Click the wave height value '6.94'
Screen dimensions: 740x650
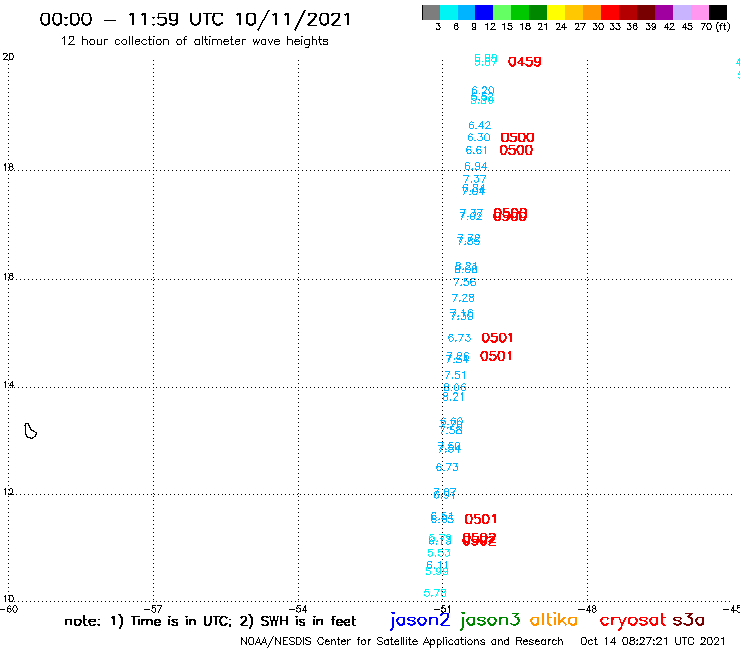[x=475, y=166]
